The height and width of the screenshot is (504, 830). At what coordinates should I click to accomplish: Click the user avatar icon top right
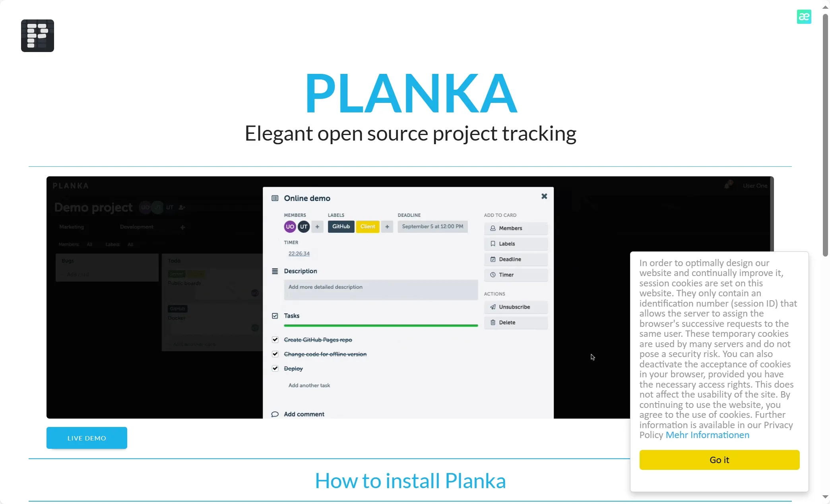[x=804, y=17]
